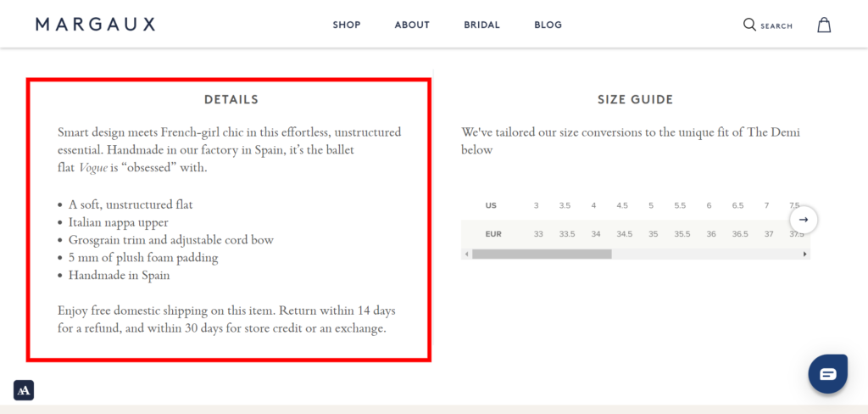This screenshot has height=414, width=868.
Task: Open the chat widget bubble
Action: pos(827,374)
